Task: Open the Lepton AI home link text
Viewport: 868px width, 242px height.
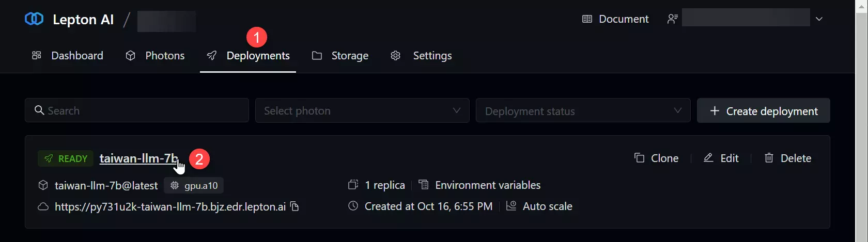Action: [x=83, y=20]
